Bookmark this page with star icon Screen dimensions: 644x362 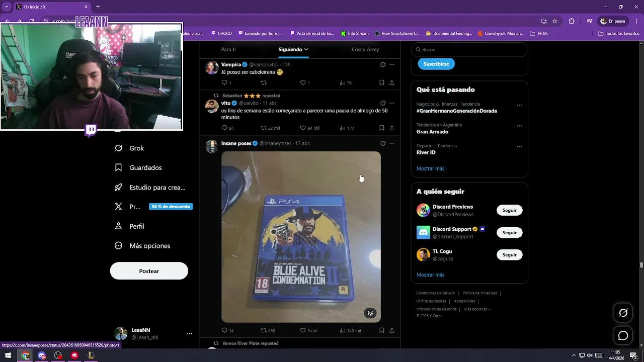[x=555, y=21]
